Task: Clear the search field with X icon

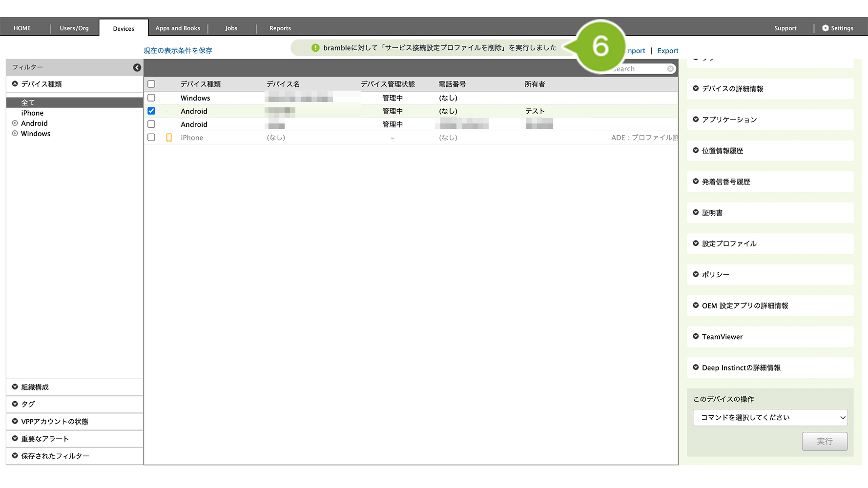Action: pyautogui.click(x=670, y=69)
